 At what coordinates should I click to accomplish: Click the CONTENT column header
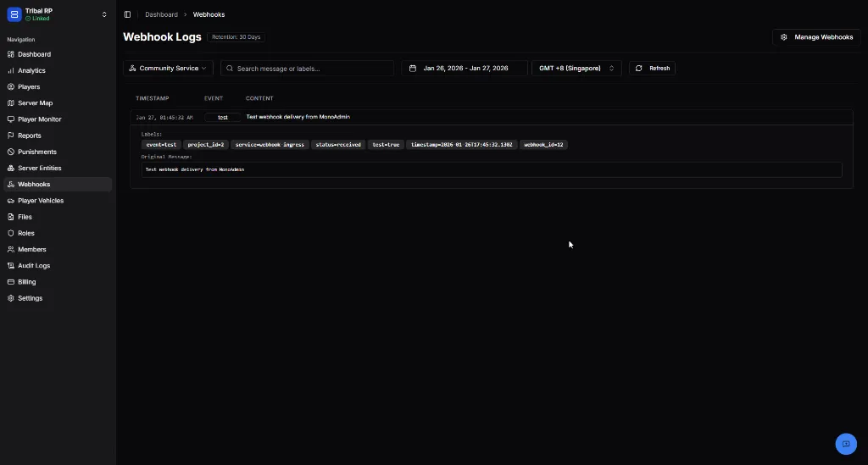pos(259,98)
